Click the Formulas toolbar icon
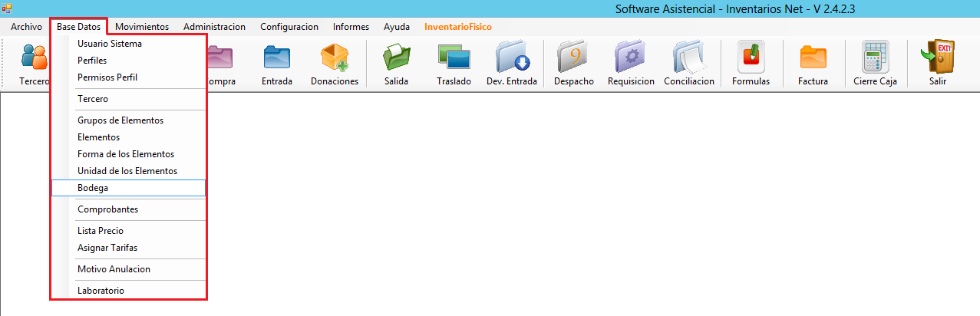The width and height of the screenshot is (980, 316). 751,59
